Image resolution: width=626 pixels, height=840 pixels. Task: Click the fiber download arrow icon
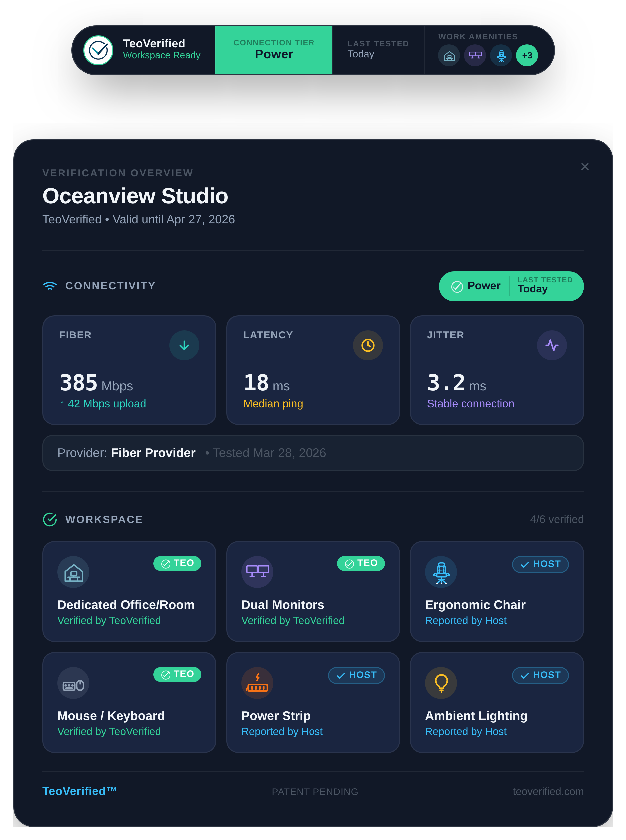pyautogui.click(x=184, y=345)
